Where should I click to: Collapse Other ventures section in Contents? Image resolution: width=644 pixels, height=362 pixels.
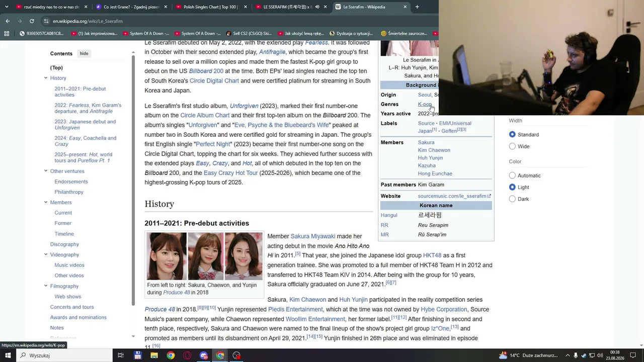(46, 171)
